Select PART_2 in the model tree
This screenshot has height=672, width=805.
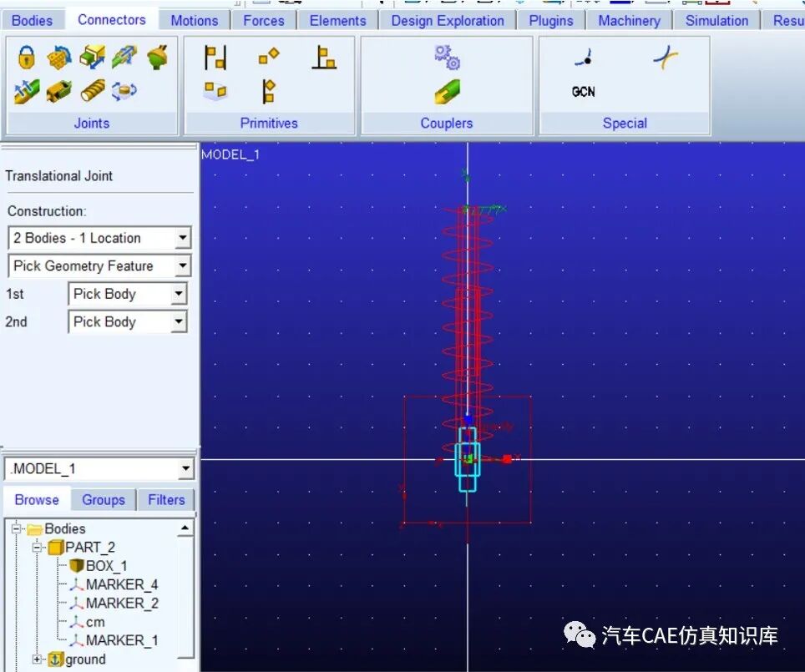tap(90, 548)
